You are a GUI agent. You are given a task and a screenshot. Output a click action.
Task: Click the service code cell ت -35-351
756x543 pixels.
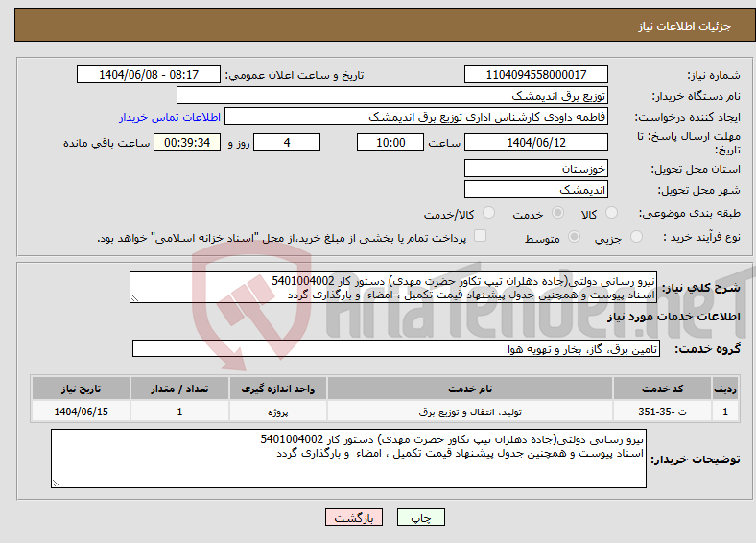[663, 412]
